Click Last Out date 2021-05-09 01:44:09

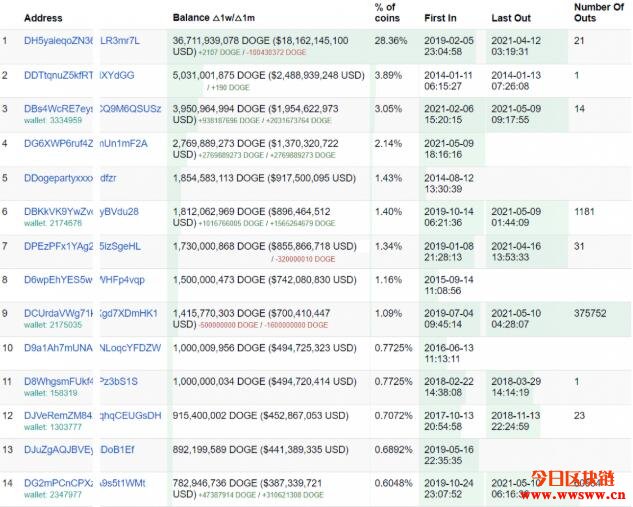click(x=516, y=217)
